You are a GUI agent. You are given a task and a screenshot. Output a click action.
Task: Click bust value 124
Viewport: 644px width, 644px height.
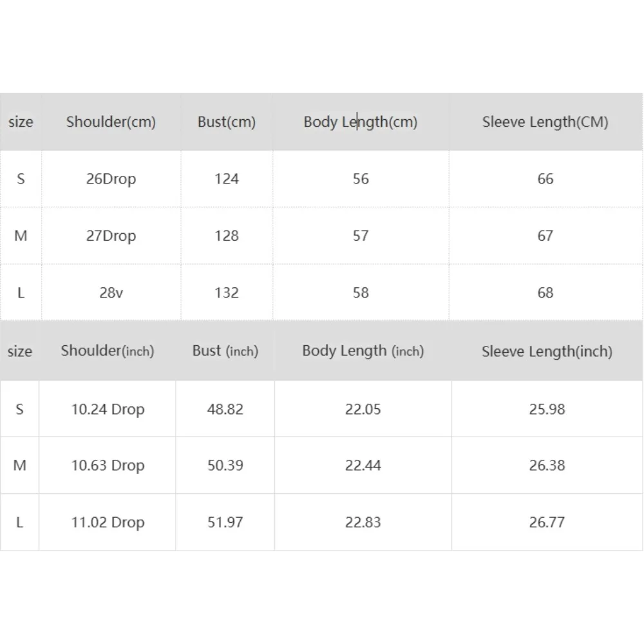227,179
